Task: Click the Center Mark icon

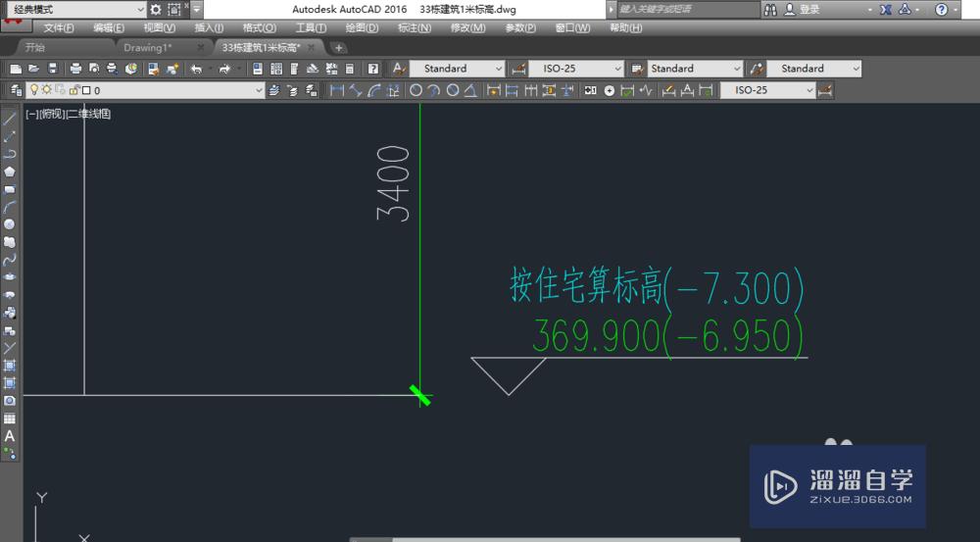Action: tap(610, 90)
